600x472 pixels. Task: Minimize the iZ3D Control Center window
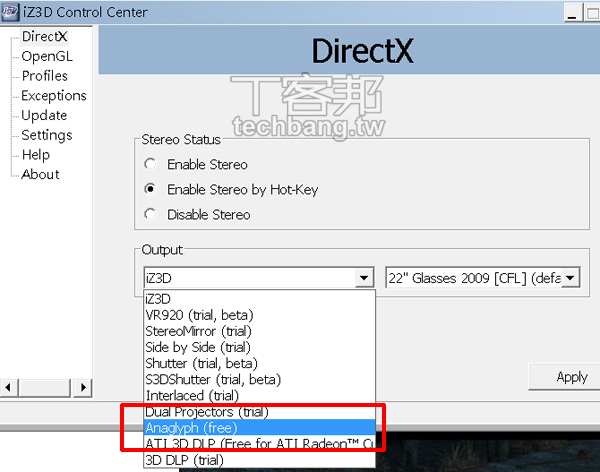(x=572, y=13)
